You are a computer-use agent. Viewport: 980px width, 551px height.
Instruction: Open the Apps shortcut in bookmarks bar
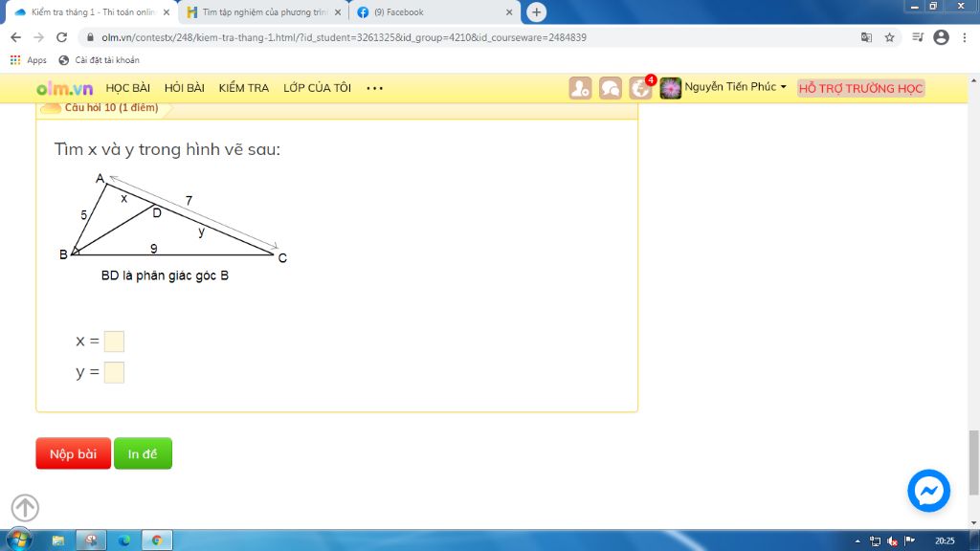pos(28,60)
